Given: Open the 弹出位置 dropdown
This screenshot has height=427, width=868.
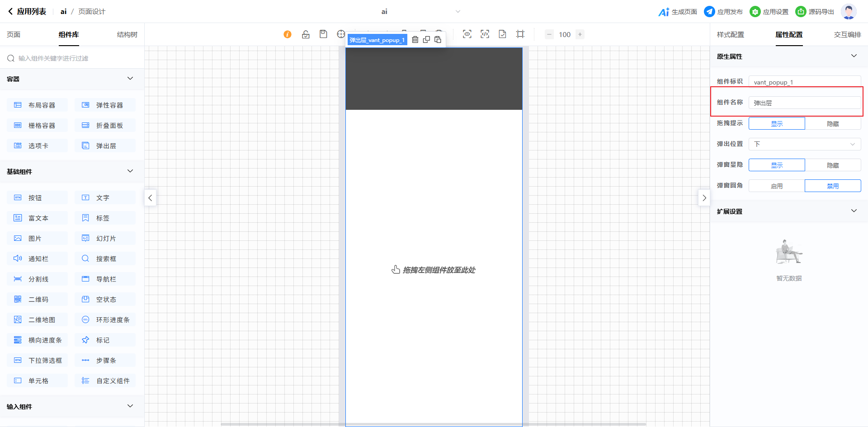Looking at the screenshot, I should pos(804,144).
